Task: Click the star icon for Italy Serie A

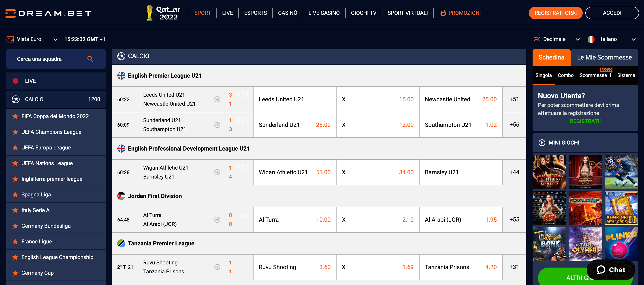Action: (15, 210)
